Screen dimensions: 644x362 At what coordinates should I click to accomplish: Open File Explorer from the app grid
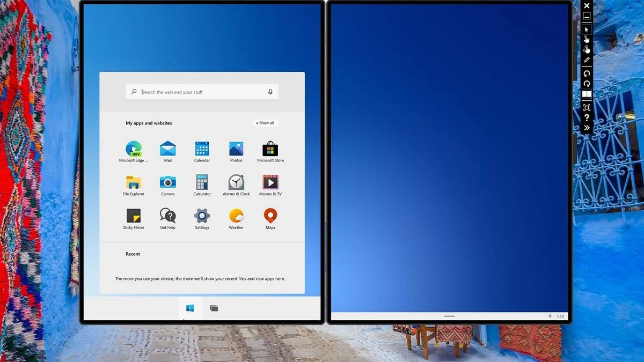tap(133, 182)
